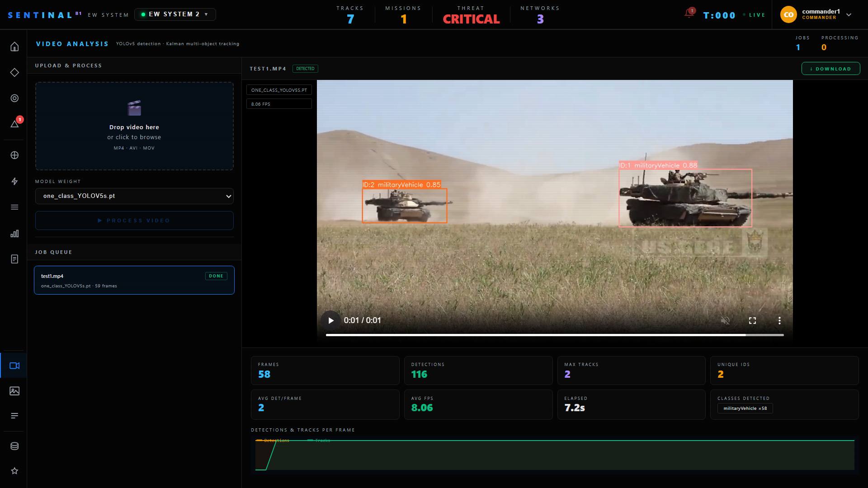Image resolution: width=868 pixels, height=488 pixels.
Task: Open the diamond icon in sidebar
Action: point(14,72)
